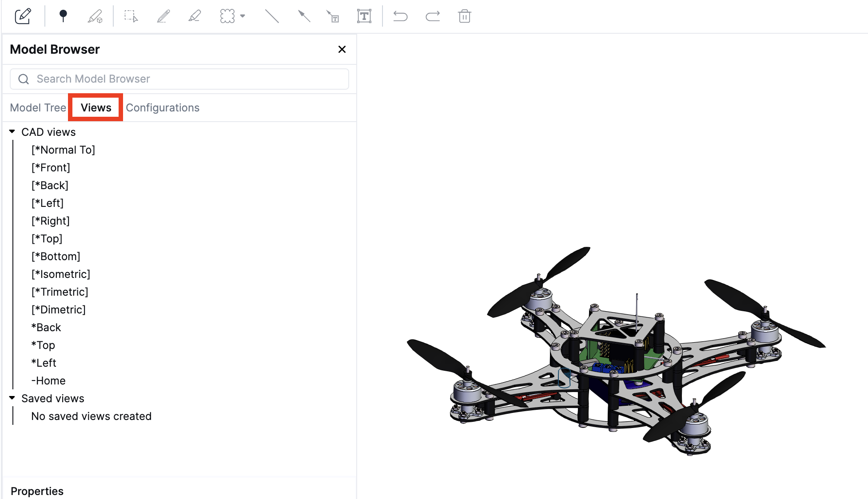Viewport: 868px width, 499px height.
Task: Switch to the Model Tree tab
Action: click(x=38, y=107)
